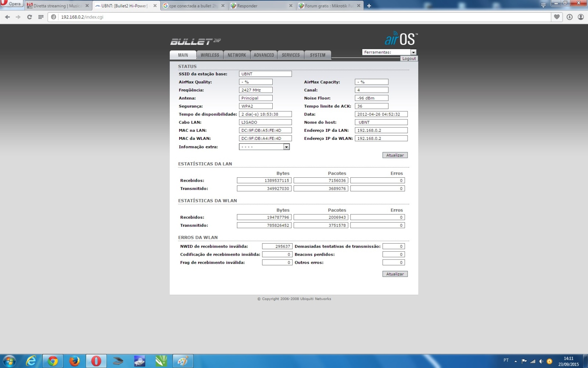Viewport: 588px width, 368px height.
Task: Click the Logout button
Action: pos(409,59)
